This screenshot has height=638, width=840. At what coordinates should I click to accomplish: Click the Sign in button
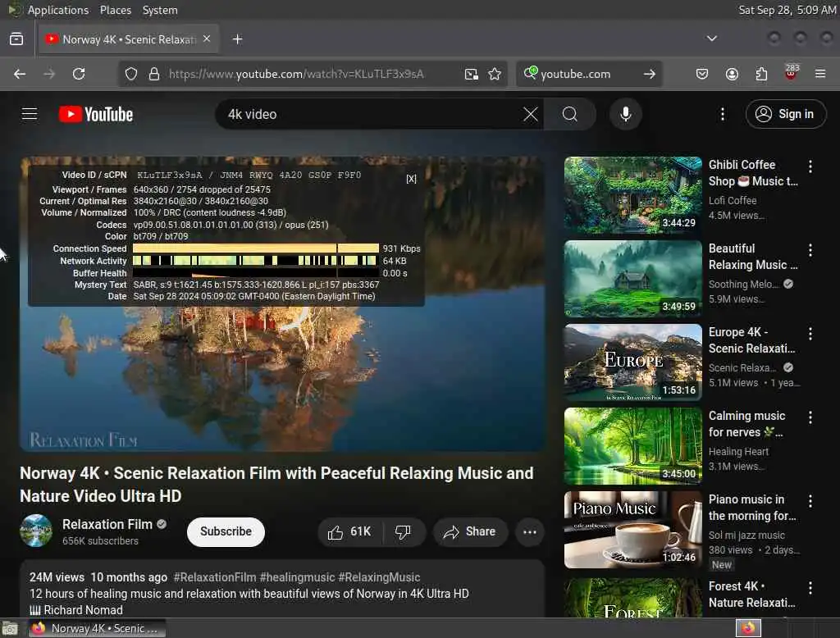[x=785, y=114]
